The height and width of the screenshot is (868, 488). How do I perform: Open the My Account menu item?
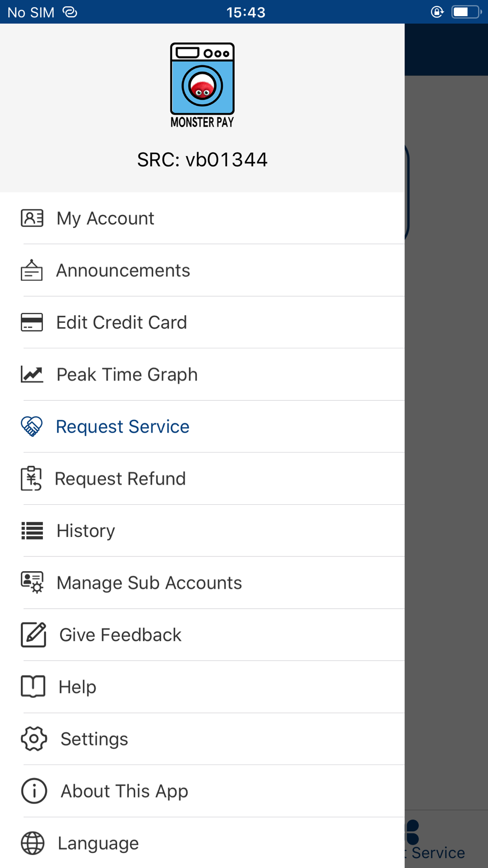coord(105,218)
